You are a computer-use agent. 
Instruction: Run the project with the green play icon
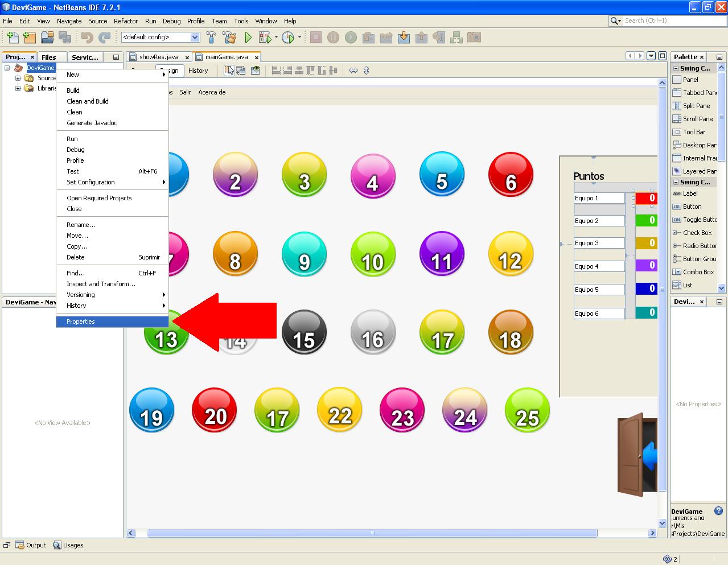point(248,38)
